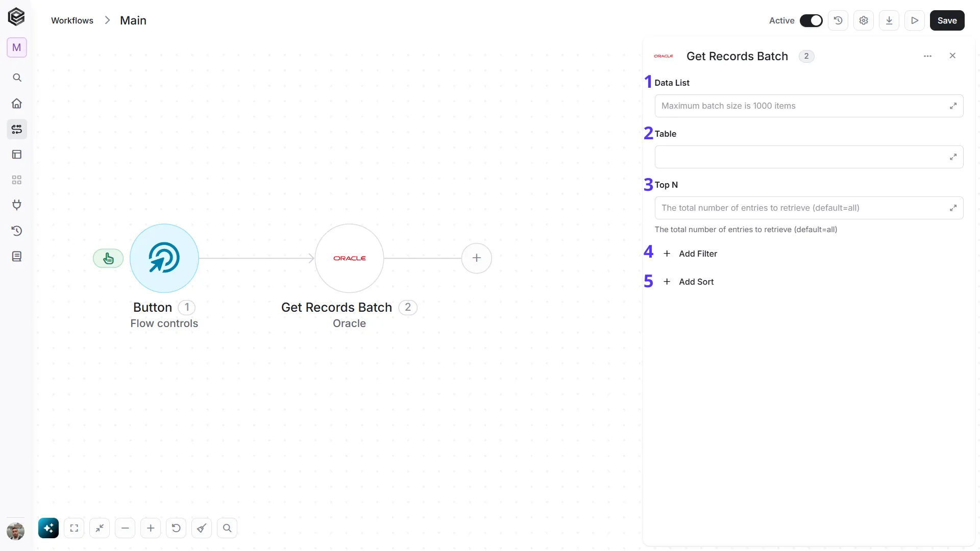Open the M workspace avatar
Screen dimensions: 980x551
[17, 47]
